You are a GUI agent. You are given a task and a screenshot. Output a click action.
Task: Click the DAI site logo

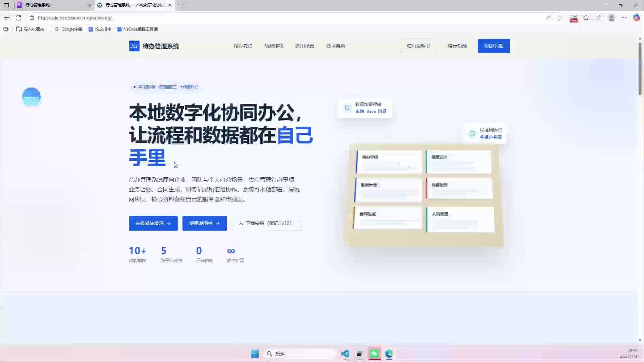pos(134,46)
